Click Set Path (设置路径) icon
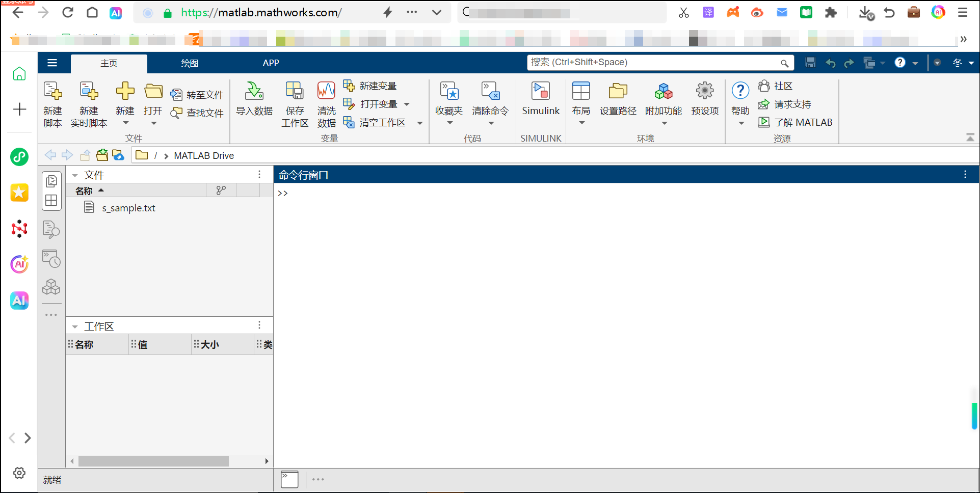 tap(618, 91)
